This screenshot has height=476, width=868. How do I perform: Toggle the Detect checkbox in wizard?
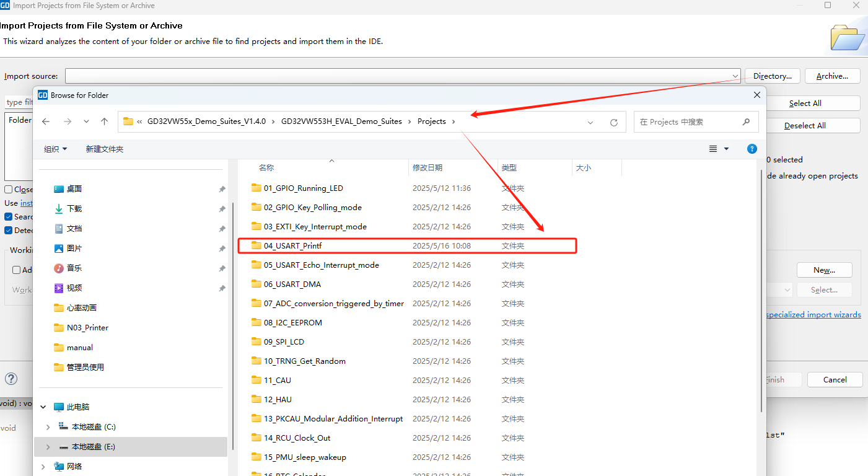coord(9,231)
